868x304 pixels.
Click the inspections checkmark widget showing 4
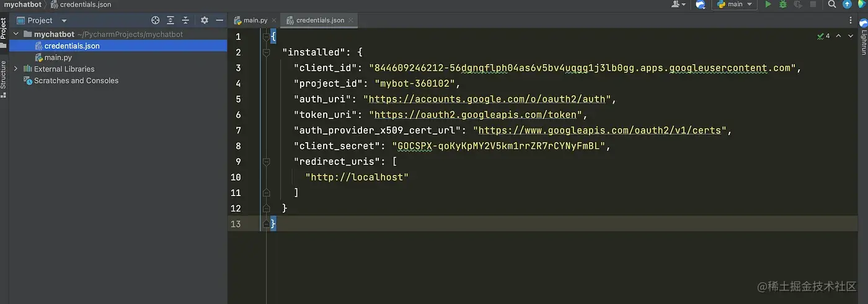point(823,36)
